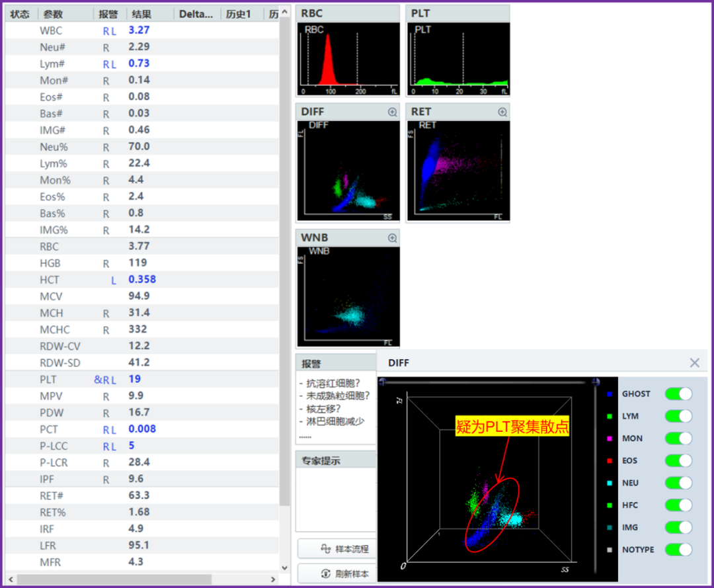This screenshot has width=714, height=588.
Task: Click the MFR value 4.3
Action: [x=136, y=562]
